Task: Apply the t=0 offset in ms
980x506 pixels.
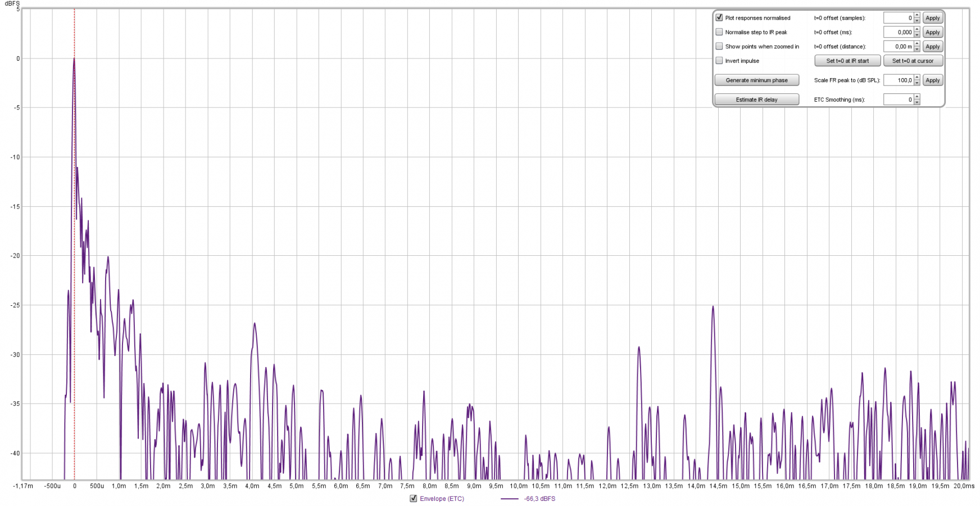Action: pos(932,33)
